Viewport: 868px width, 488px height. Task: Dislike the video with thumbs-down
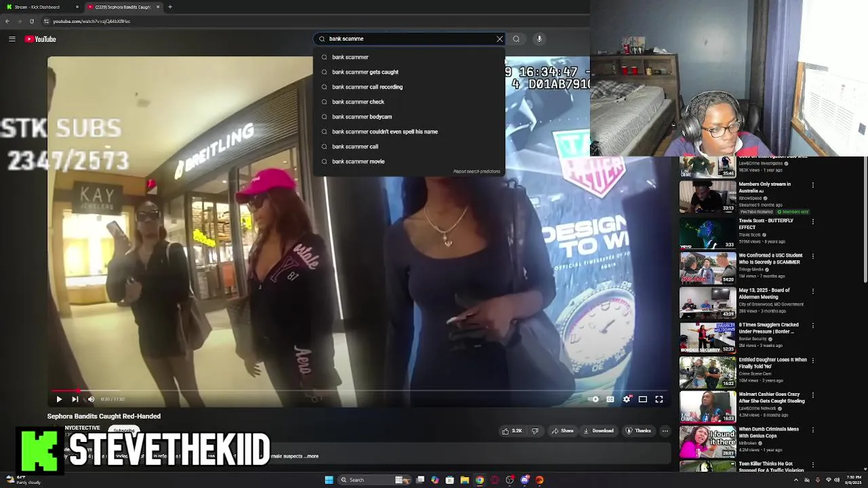click(535, 431)
